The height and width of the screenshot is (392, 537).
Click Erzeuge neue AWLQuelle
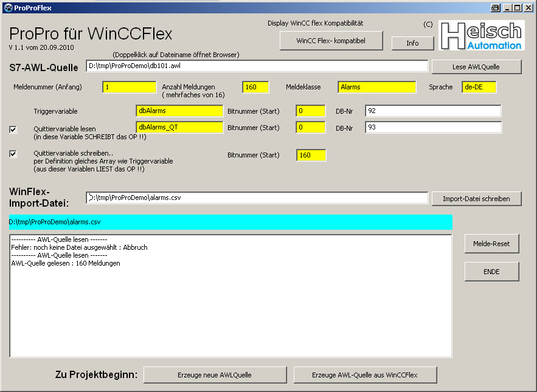click(x=215, y=374)
